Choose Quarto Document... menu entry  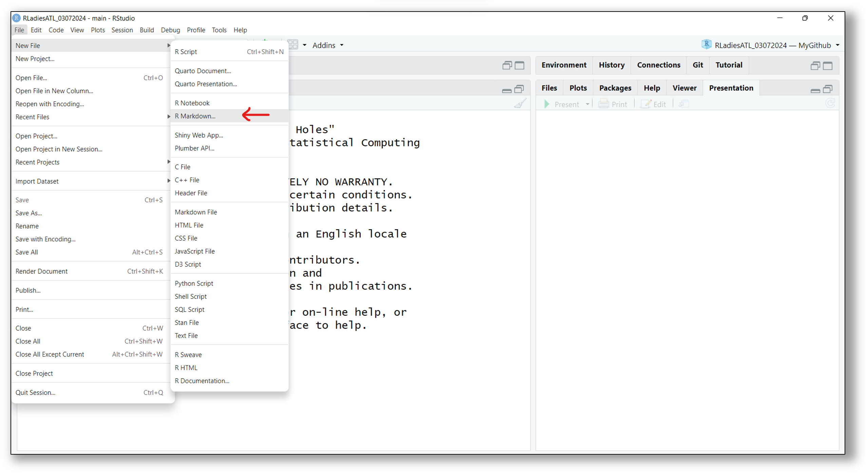(203, 71)
